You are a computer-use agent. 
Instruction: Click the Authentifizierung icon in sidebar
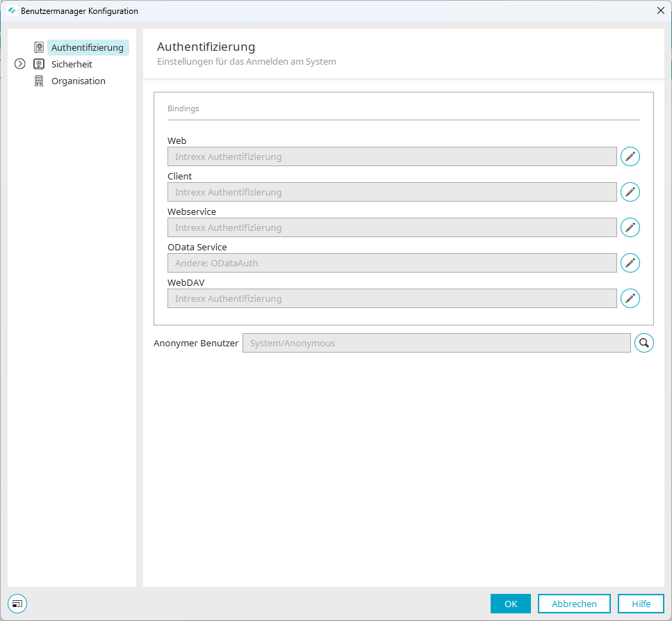click(39, 47)
